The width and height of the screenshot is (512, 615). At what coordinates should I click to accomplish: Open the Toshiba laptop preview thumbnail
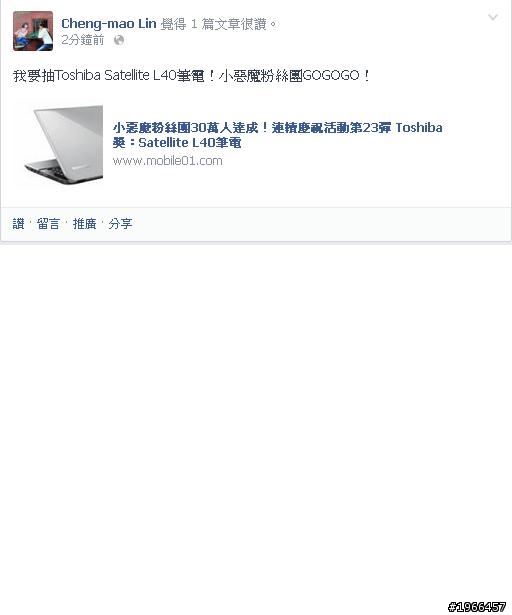click(58, 144)
